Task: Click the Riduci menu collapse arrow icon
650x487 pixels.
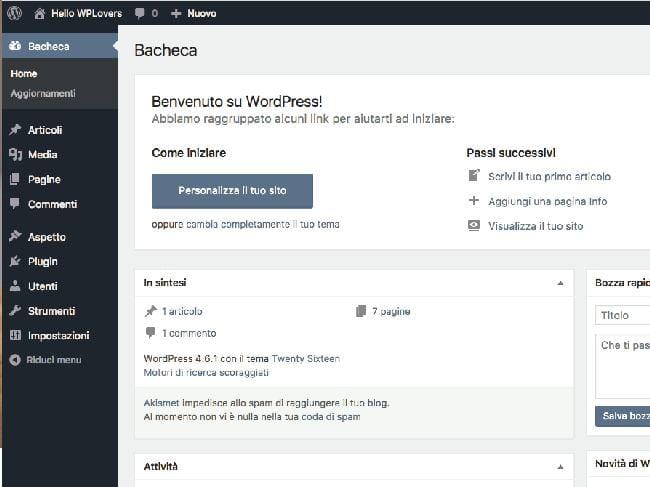Action: pos(15,360)
